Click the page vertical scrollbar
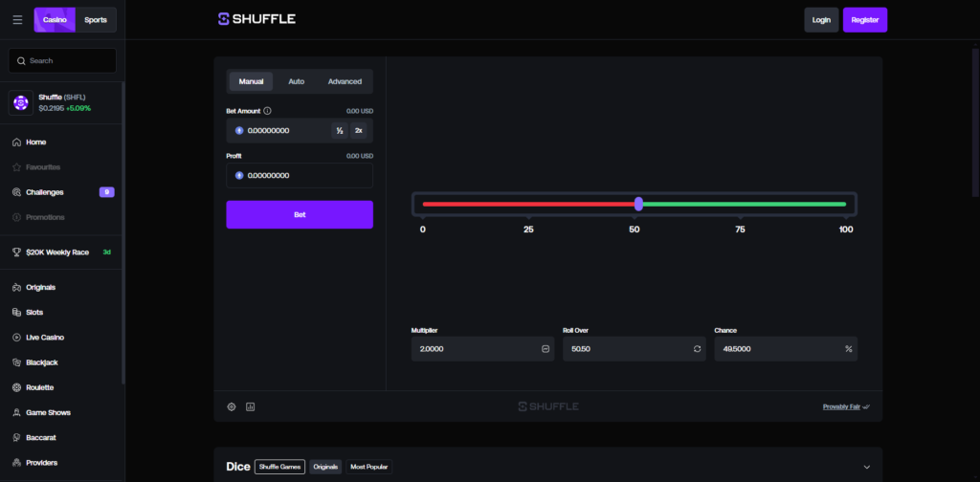This screenshot has width=980, height=482. 975,125
